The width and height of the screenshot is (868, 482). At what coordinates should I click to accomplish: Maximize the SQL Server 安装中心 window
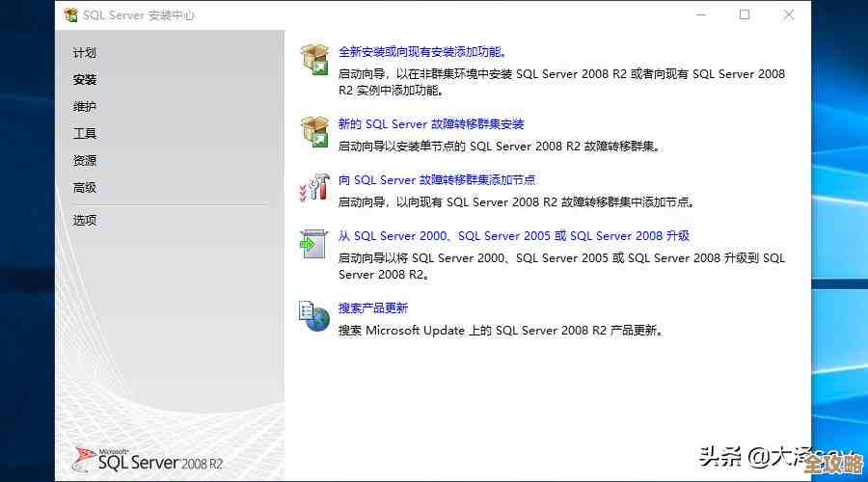point(745,14)
